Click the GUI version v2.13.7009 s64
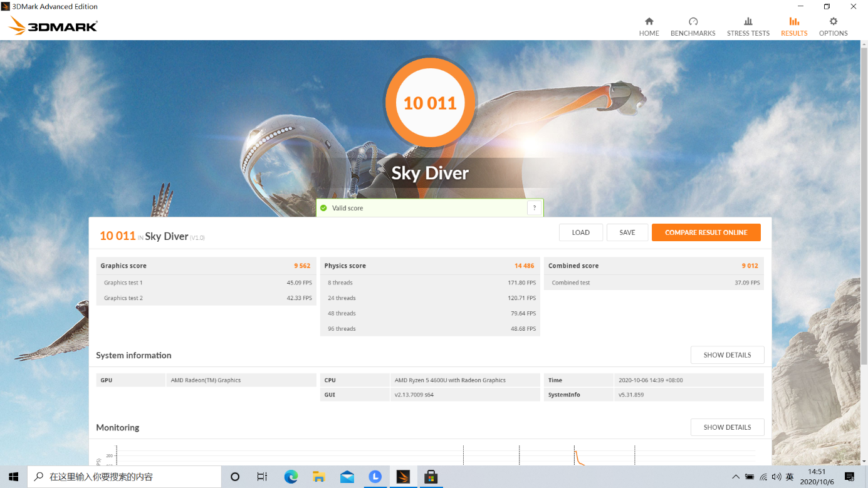 pyautogui.click(x=414, y=395)
